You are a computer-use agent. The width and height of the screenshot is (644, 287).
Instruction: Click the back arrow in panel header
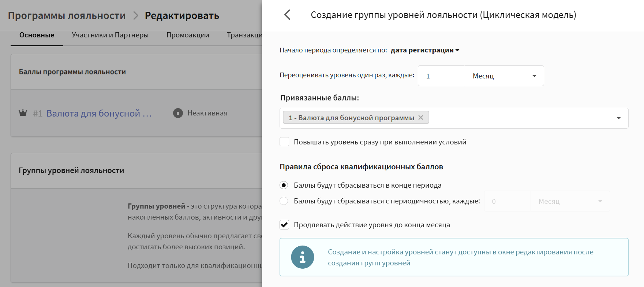tap(287, 15)
